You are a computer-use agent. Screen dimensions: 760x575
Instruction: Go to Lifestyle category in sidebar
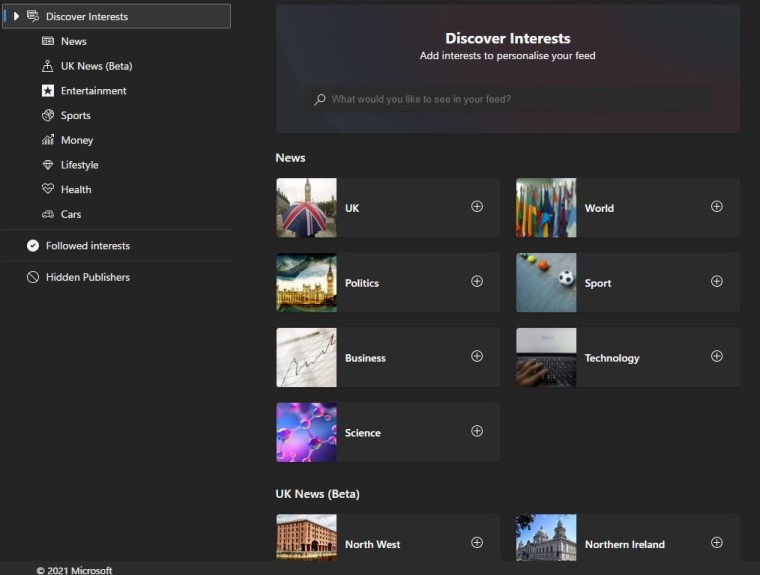79,165
